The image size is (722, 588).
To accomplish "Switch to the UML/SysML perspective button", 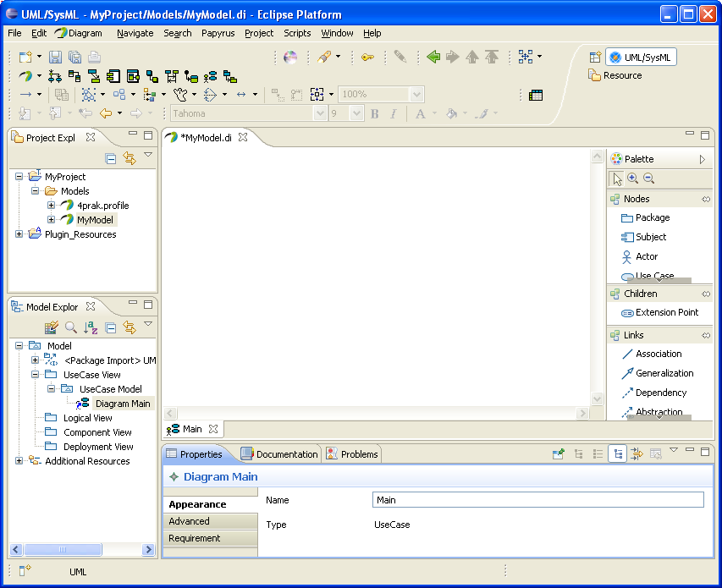I will coord(641,57).
